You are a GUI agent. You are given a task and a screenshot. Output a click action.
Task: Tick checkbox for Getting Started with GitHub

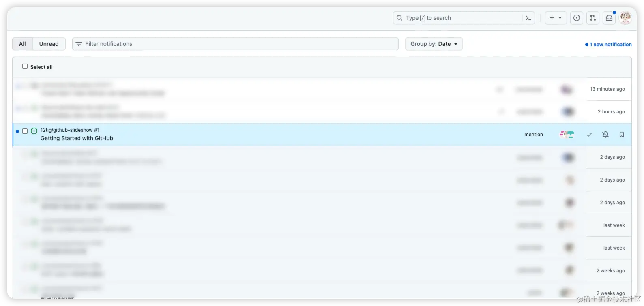(x=25, y=131)
